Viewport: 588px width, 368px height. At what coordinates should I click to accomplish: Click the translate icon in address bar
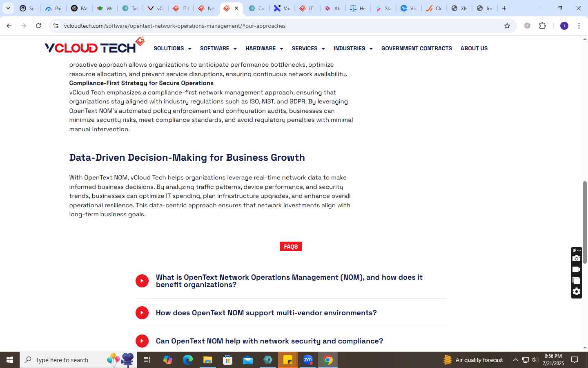528,26
